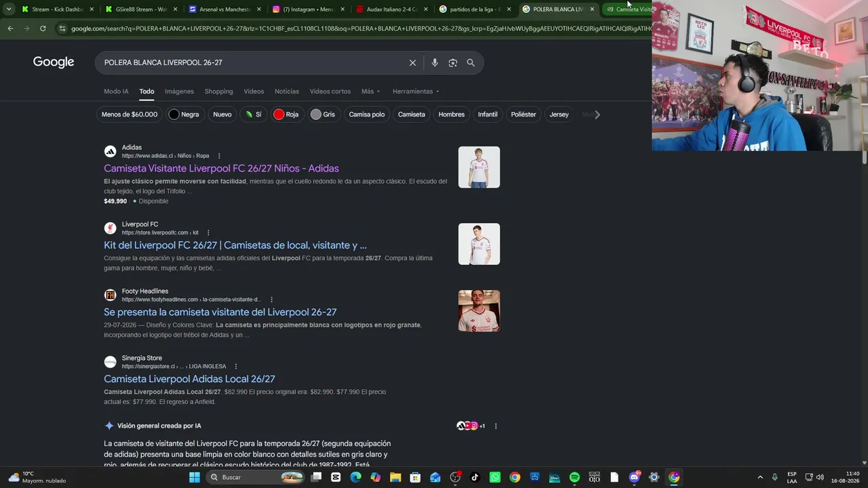The width and height of the screenshot is (868, 488).
Task: Expand the Más search menu
Action: (370, 91)
